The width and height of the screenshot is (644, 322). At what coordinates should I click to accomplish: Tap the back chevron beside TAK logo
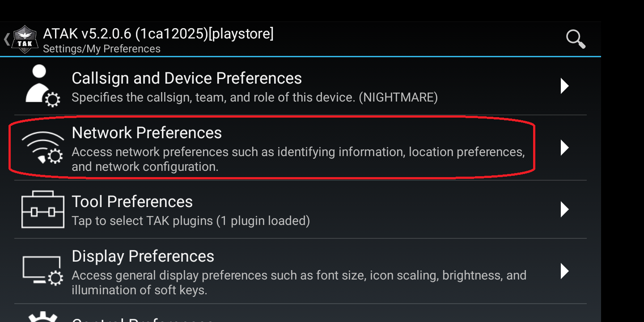[x=6, y=39]
